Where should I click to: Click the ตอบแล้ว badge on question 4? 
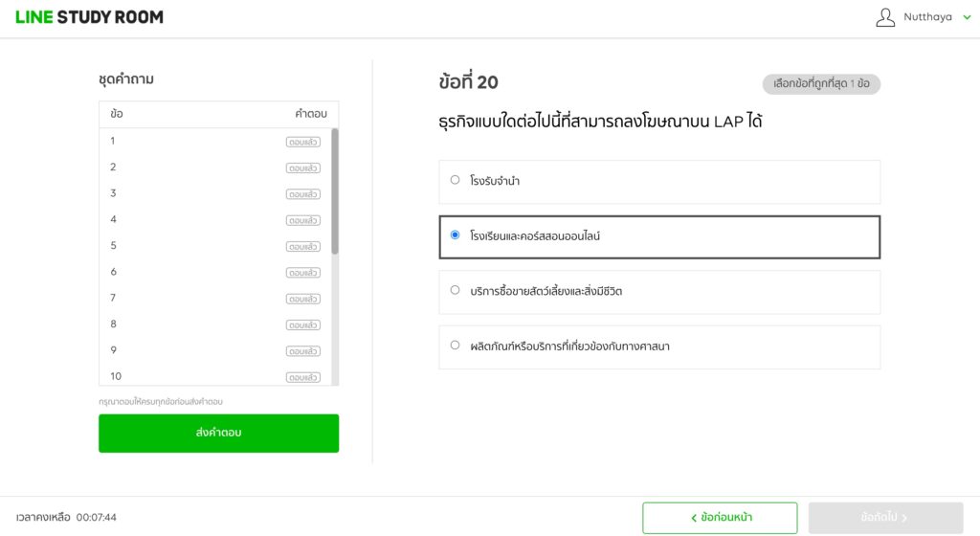pyautogui.click(x=302, y=220)
